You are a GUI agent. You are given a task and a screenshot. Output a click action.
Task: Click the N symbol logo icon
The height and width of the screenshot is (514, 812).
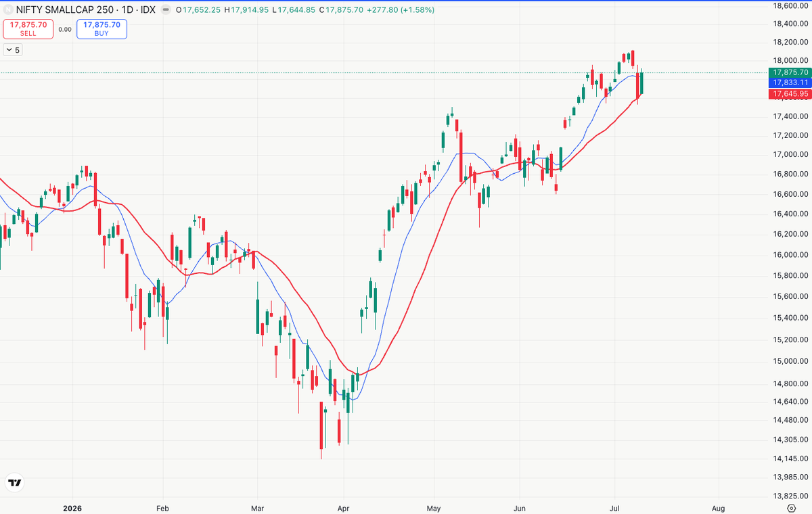click(7, 10)
